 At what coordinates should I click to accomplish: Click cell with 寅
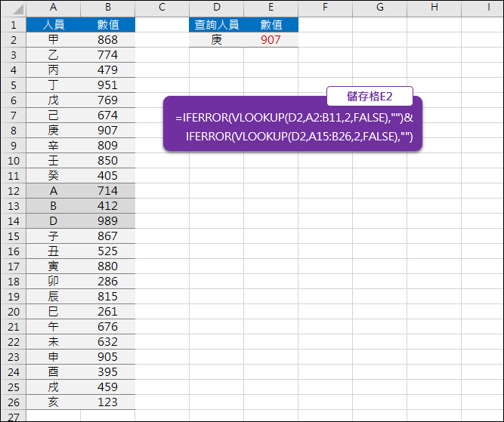[x=54, y=266]
